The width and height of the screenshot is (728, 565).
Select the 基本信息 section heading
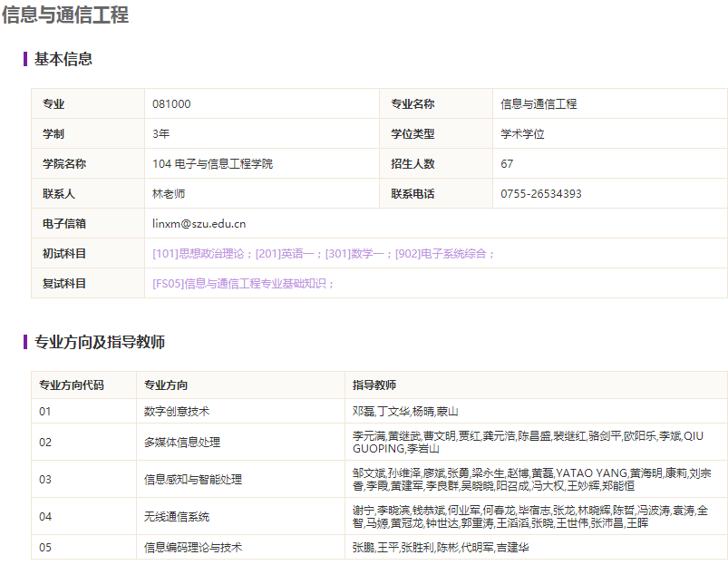coord(63,59)
